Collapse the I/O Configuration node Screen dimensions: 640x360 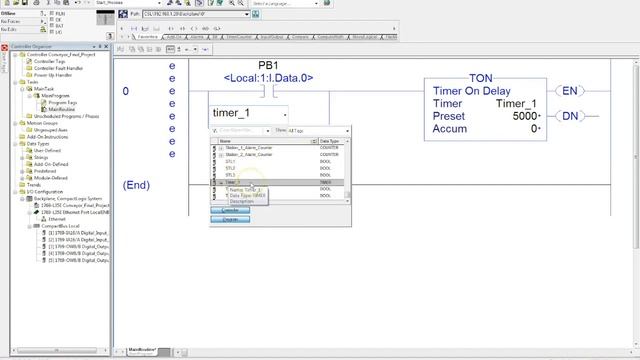[x=16, y=192]
